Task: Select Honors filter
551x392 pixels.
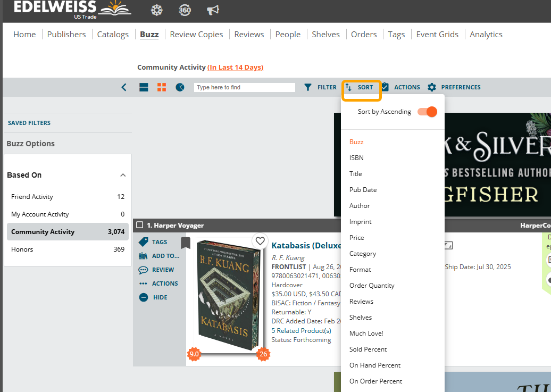Action: click(68, 249)
